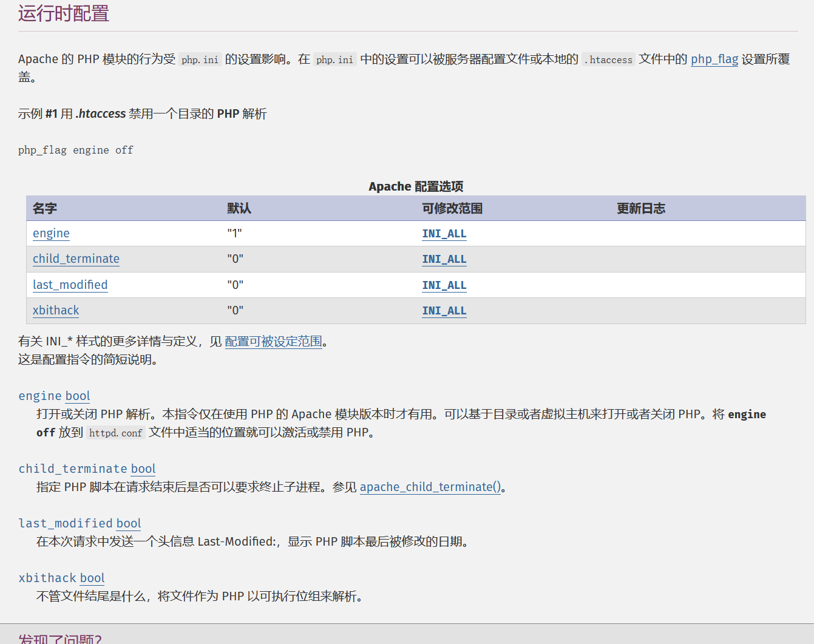The image size is (814, 644).
Task: Click the 运行时配置 page heading
Action: coord(64,13)
